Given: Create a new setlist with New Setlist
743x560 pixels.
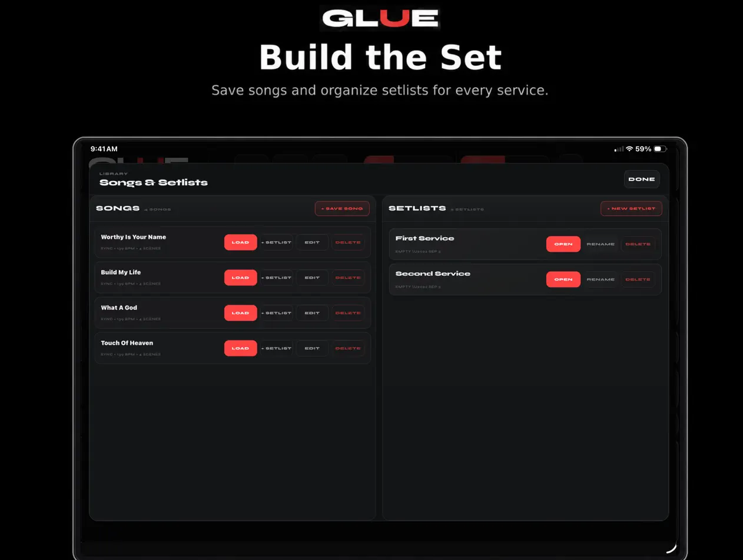Looking at the screenshot, I should point(631,208).
